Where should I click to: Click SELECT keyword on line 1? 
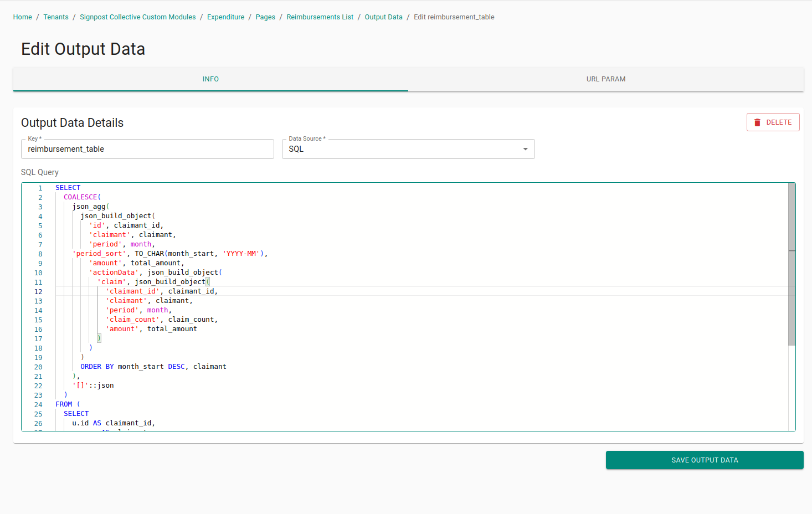68,188
